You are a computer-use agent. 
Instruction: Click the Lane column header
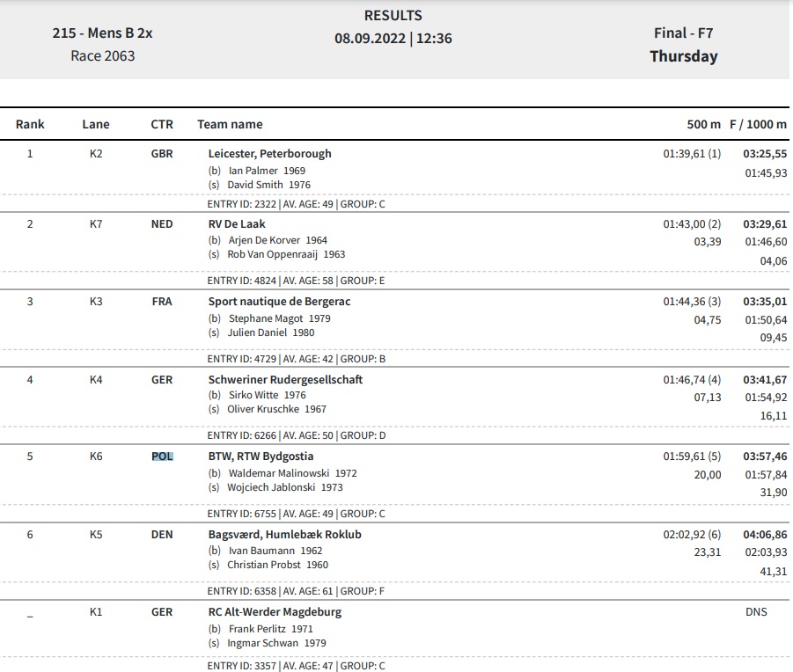pos(96,124)
